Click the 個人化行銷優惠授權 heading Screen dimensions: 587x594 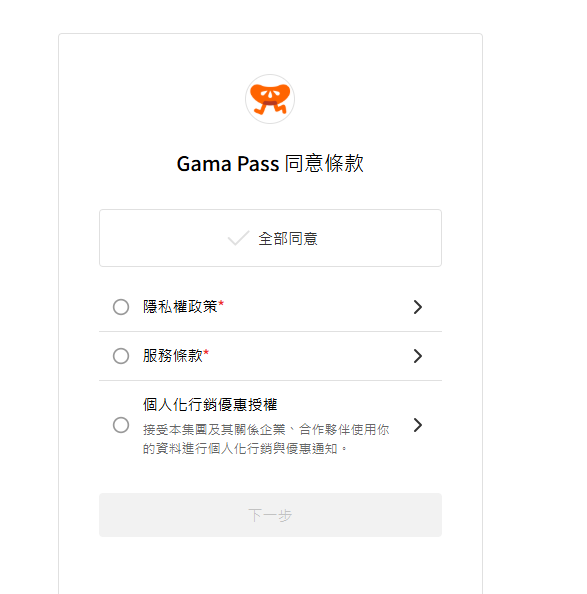pos(210,405)
